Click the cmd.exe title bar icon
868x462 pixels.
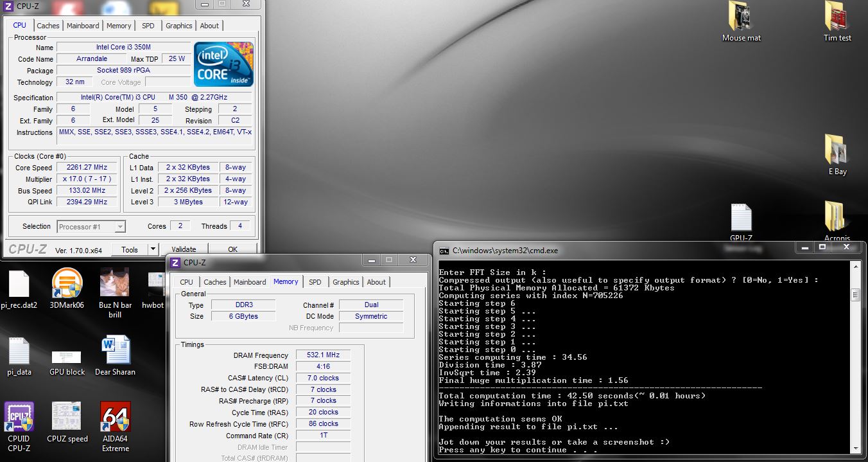pos(444,251)
